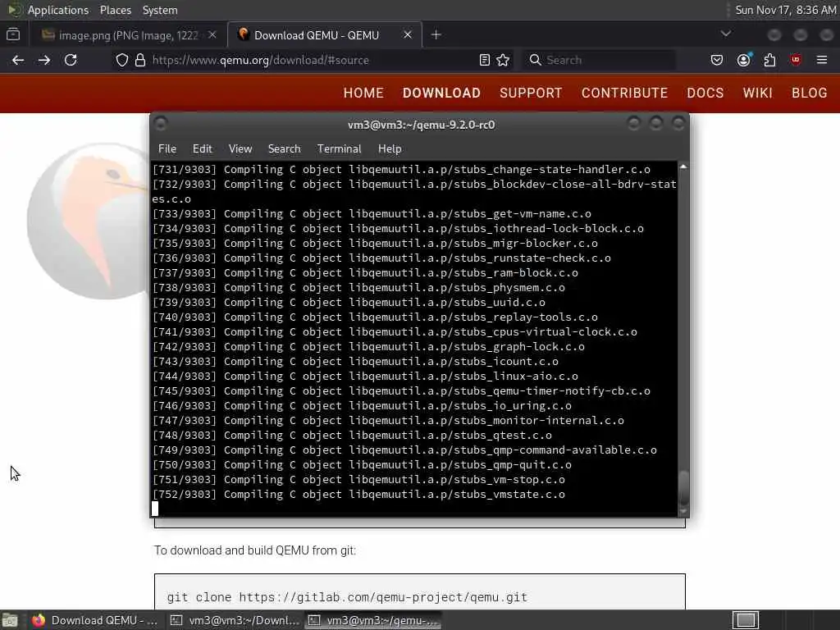Go to SUPPORT page

pyautogui.click(x=531, y=94)
